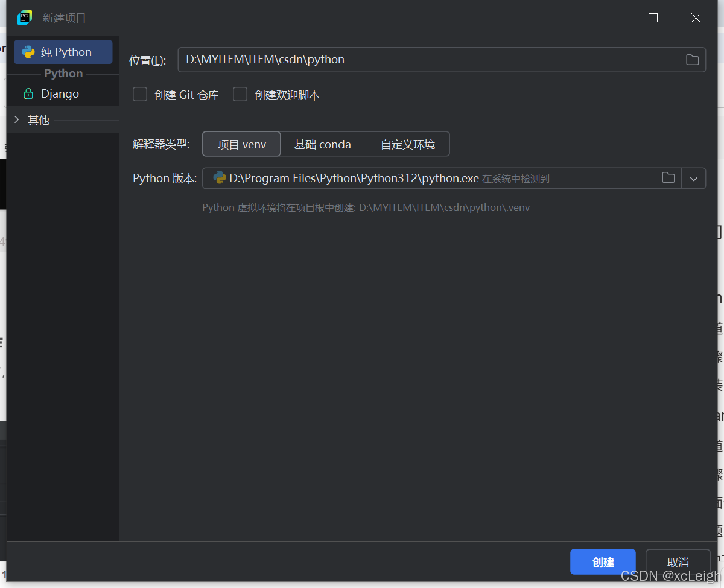Open Python 版本 dropdown arrow
Screen dimensions: 724x588
pyautogui.click(x=694, y=179)
